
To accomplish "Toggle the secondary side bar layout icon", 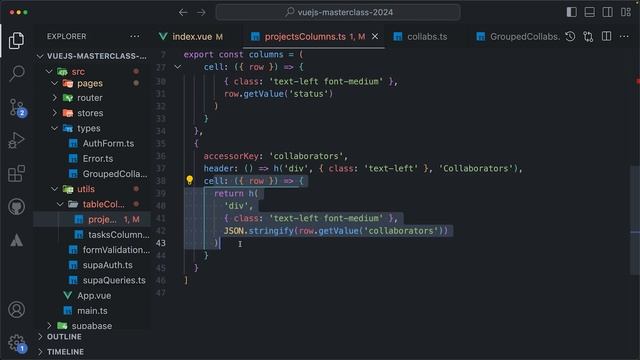I will pos(607,12).
